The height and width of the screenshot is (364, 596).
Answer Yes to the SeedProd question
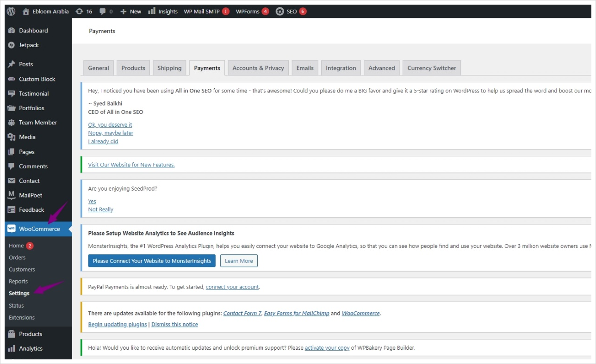92,201
